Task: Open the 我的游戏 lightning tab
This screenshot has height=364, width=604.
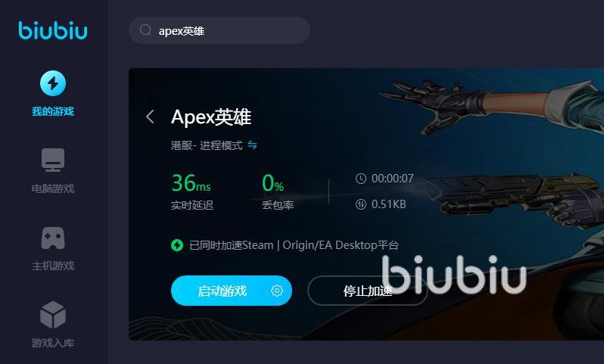Action: pyautogui.click(x=53, y=94)
